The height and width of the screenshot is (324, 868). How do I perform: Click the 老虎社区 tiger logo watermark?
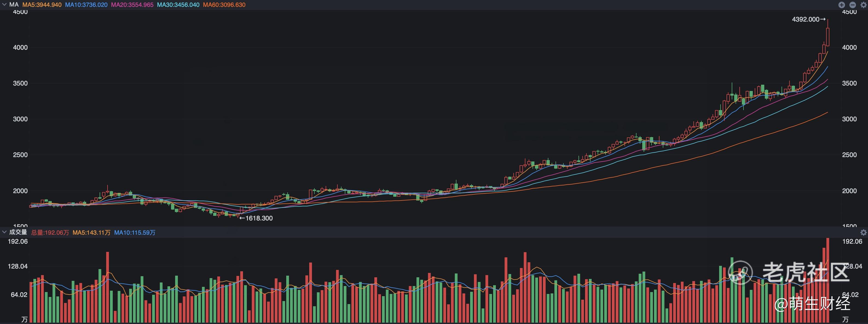click(740, 273)
